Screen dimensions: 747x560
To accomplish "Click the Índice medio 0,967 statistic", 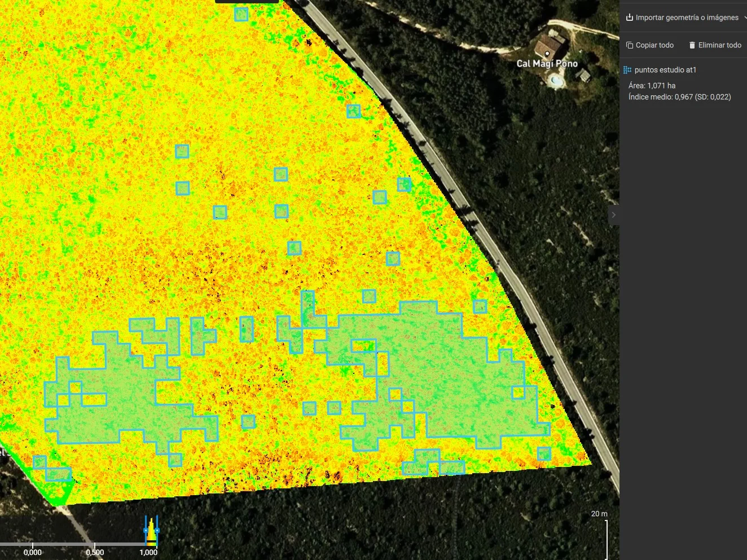I will coord(679,97).
